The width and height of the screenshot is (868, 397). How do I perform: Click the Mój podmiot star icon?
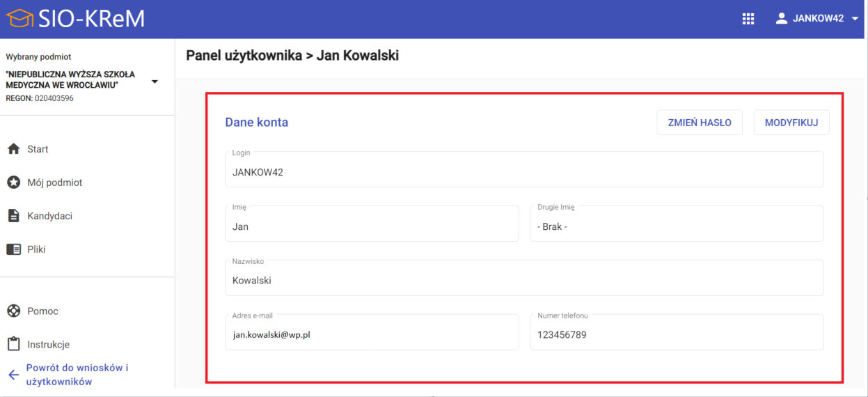13,182
